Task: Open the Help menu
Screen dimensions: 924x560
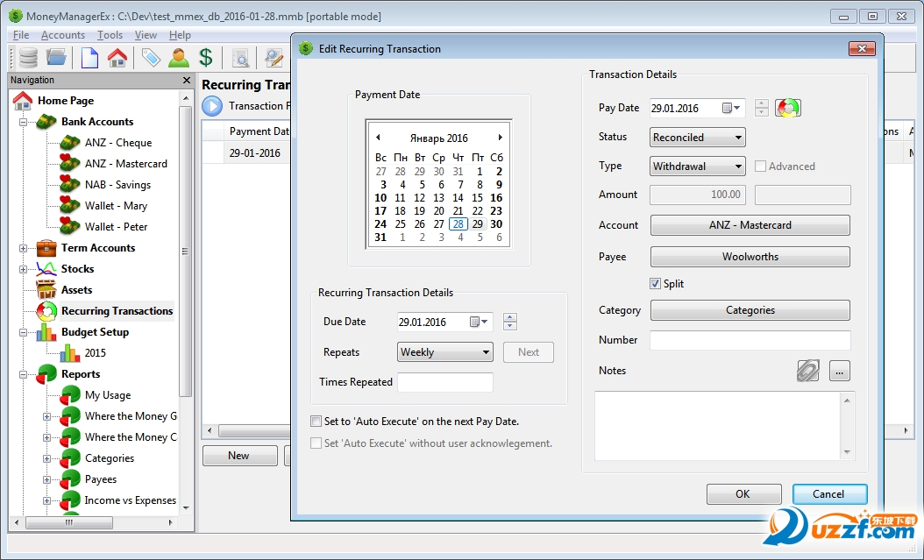Action: point(180,35)
